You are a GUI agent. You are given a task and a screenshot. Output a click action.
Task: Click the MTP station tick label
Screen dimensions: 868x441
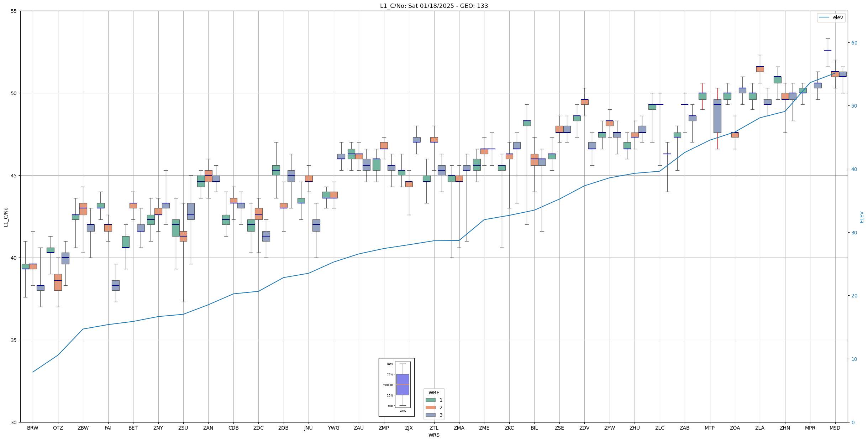tap(710, 428)
